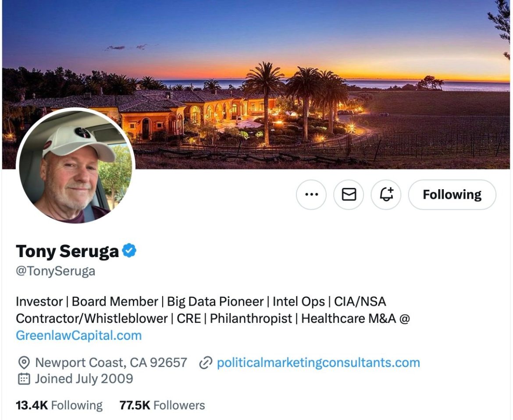Click the Tony Seruga display name
Screen dimensions: 513x420
tap(68, 251)
